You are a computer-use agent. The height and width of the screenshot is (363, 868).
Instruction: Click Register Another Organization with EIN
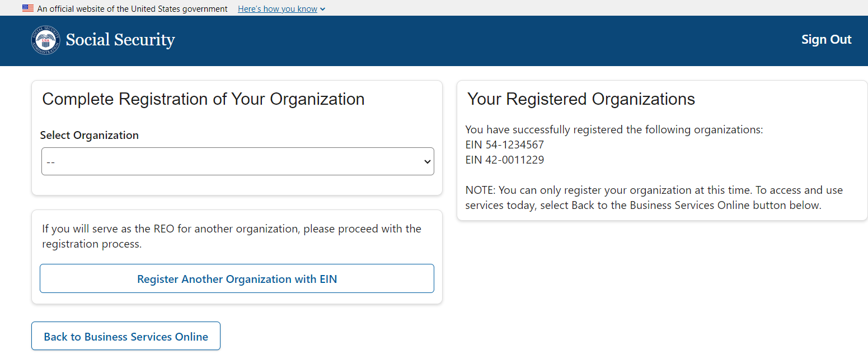tap(237, 278)
